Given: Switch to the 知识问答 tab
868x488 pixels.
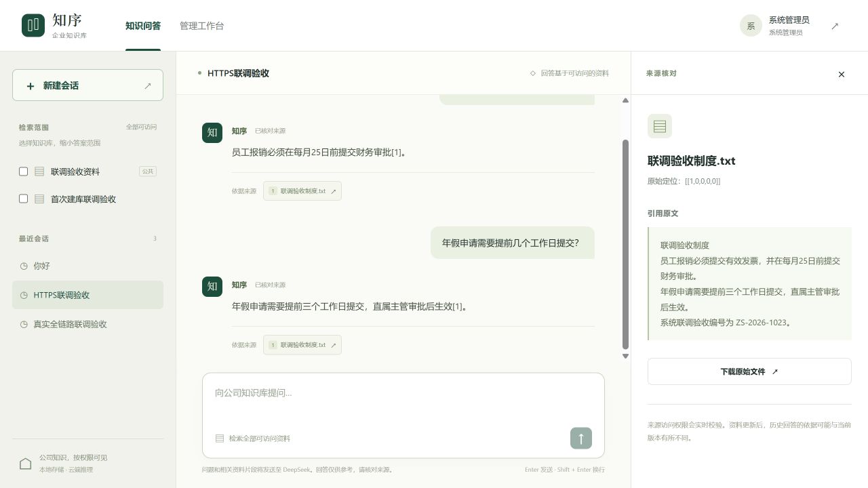Looking at the screenshot, I should (x=143, y=26).
